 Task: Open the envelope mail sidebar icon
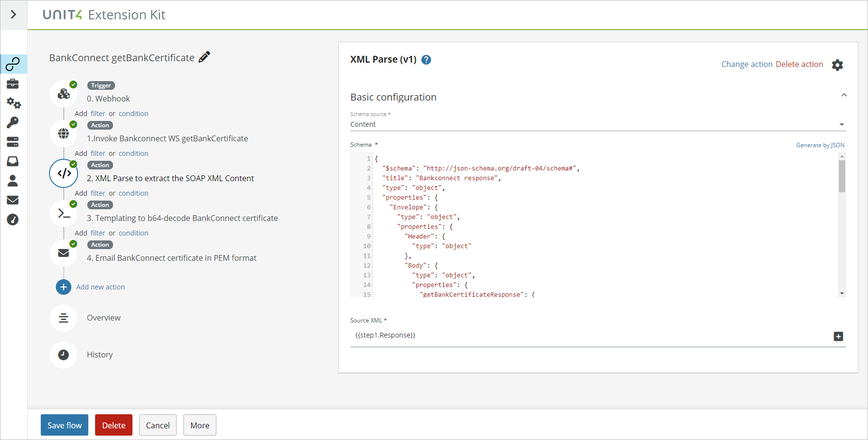click(13, 200)
